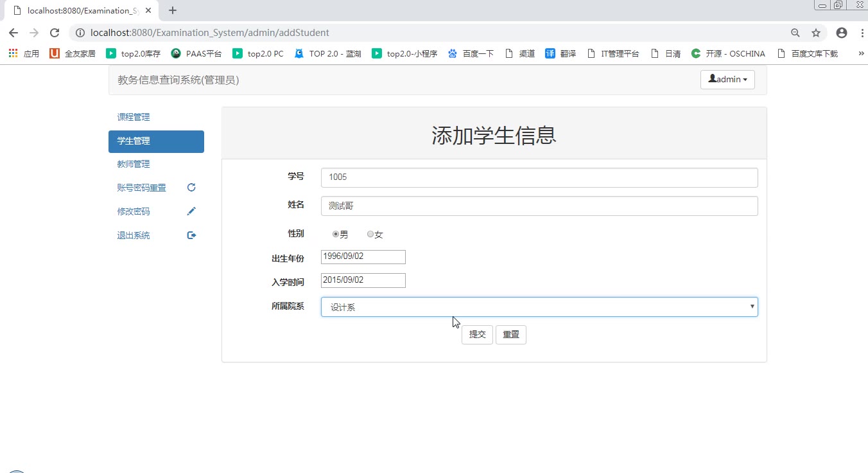Go to 课程管理 in the sidebar

tap(134, 117)
